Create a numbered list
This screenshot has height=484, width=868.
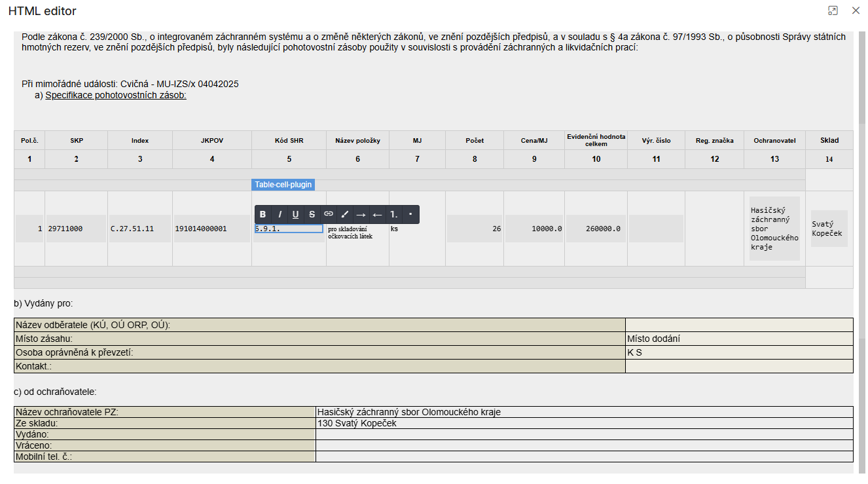click(x=393, y=214)
